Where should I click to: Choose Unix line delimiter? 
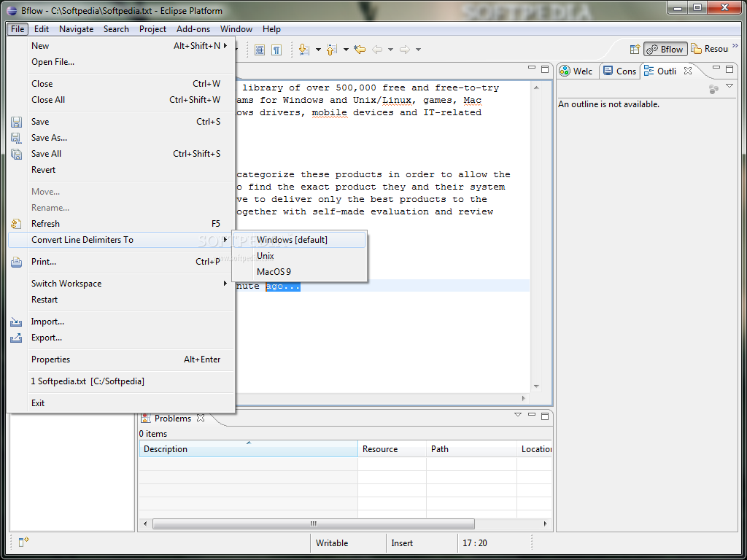point(298,256)
